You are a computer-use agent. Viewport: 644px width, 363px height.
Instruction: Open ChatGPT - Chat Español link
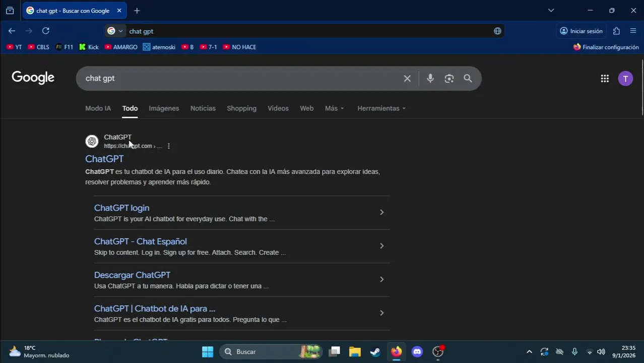141,241
